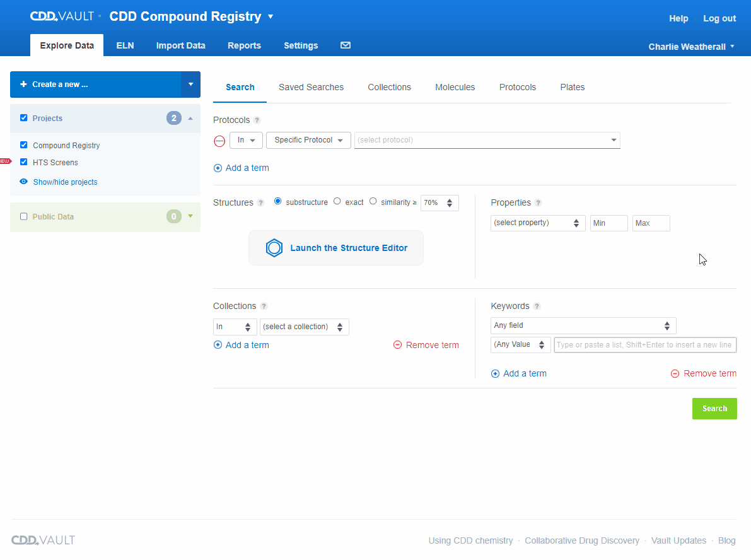The height and width of the screenshot is (560, 751).
Task: Click the Projects count badge showing 2
Action: tap(174, 118)
